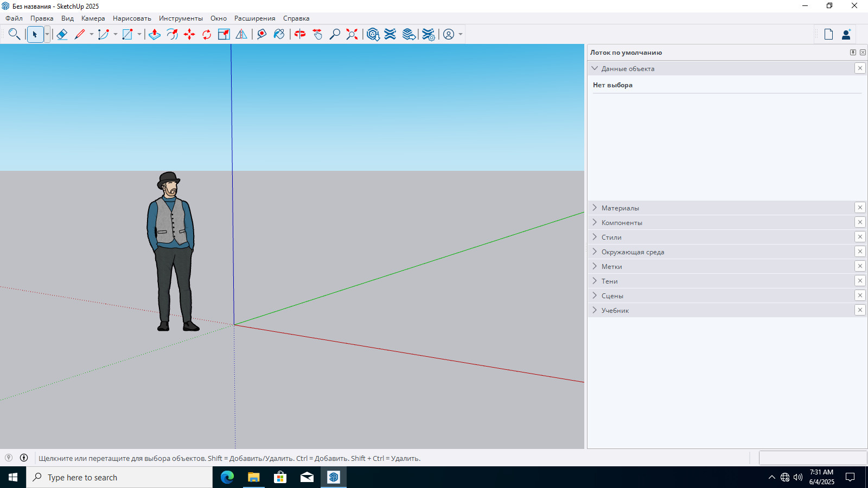Image resolution: width=868 pixels, height=488 pixels.
Task: Open the Окно menu
Action: tap(219, 18)
